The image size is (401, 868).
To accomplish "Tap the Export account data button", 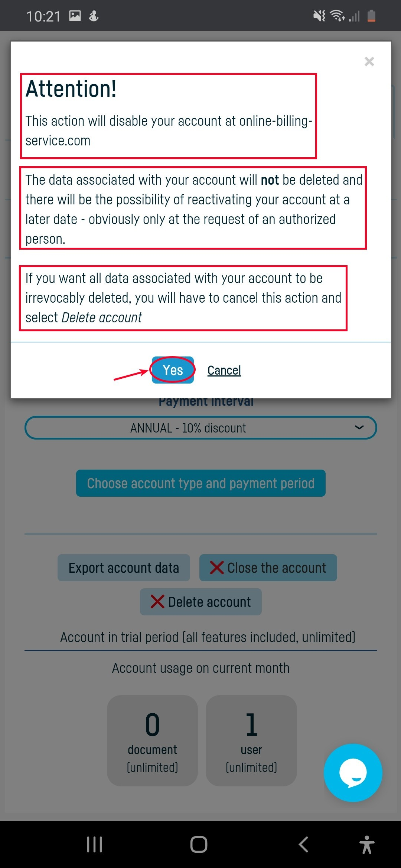I will tap(124, 568).
